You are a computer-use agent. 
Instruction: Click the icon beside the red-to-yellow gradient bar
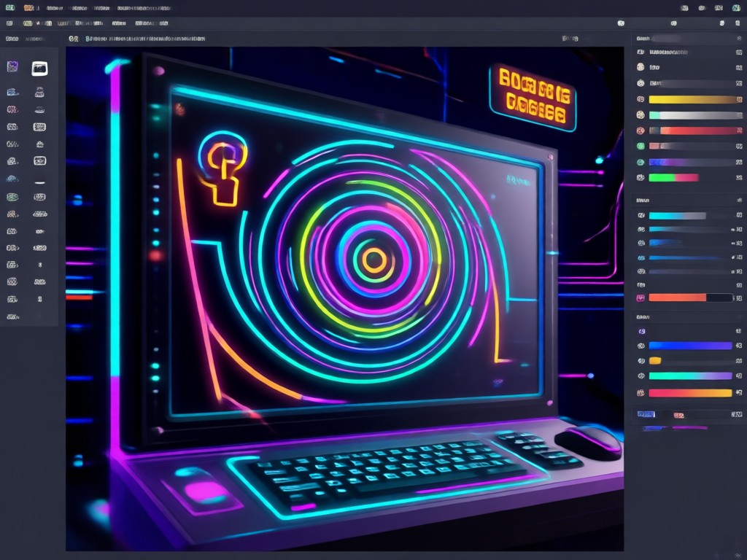(x=641, y=393)
